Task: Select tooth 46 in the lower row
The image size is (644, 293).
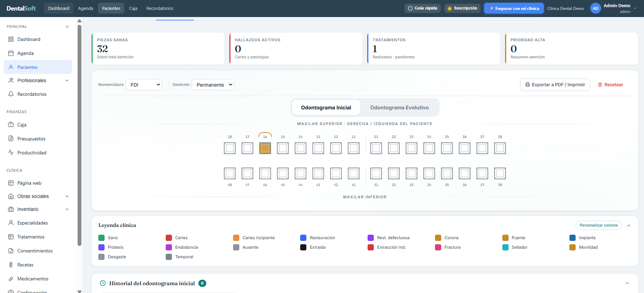Action: click(265, 173)
